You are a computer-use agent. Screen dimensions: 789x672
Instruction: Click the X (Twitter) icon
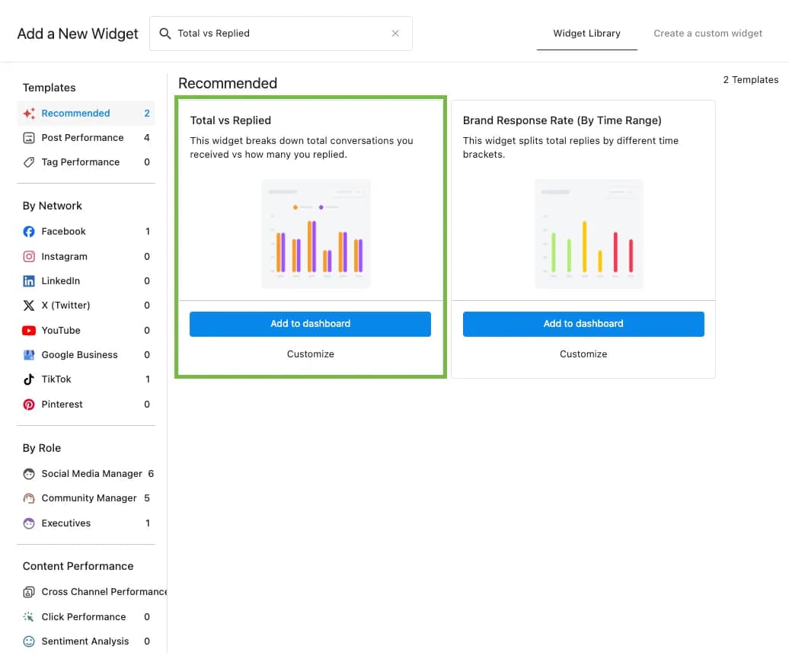coord(29,306)
